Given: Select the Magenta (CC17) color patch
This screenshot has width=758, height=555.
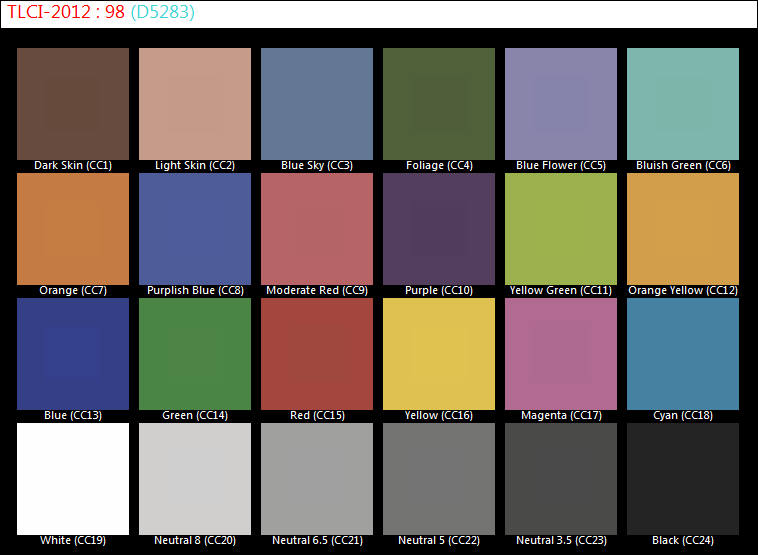Looking at the screenshot, I should tap(561, 353).
